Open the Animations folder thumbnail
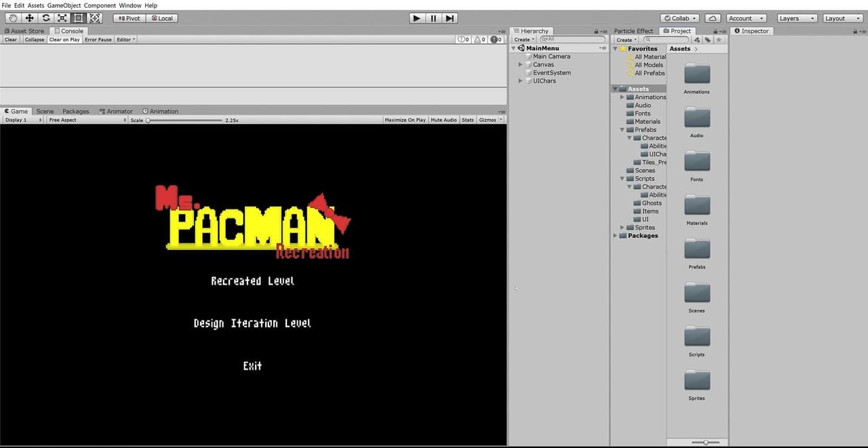The image size is (868, 448). [x=697, y=74]
